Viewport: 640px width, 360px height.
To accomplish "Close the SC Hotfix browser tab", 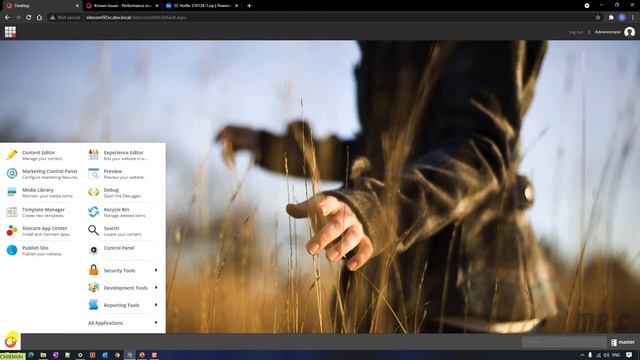I will (236, 6).
